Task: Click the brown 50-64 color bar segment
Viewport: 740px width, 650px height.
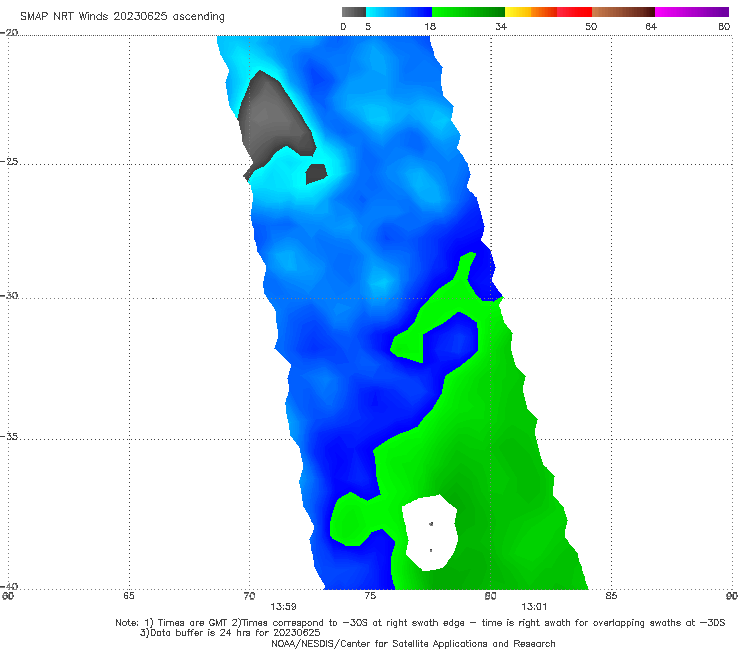Action: tap(623, 12)
